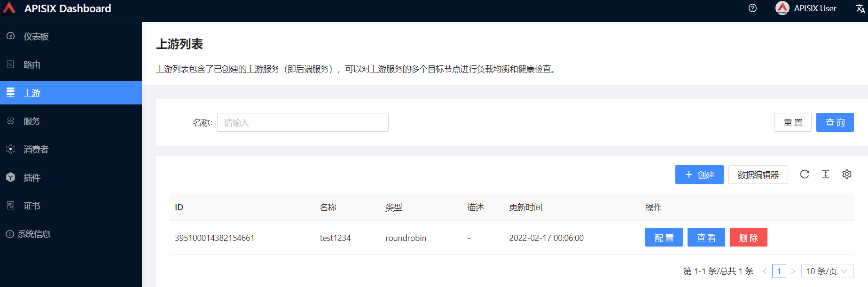Viewport: 868px width, 287px height.
Task: Click the 描述 column header
Action: (x=476, y=207)
